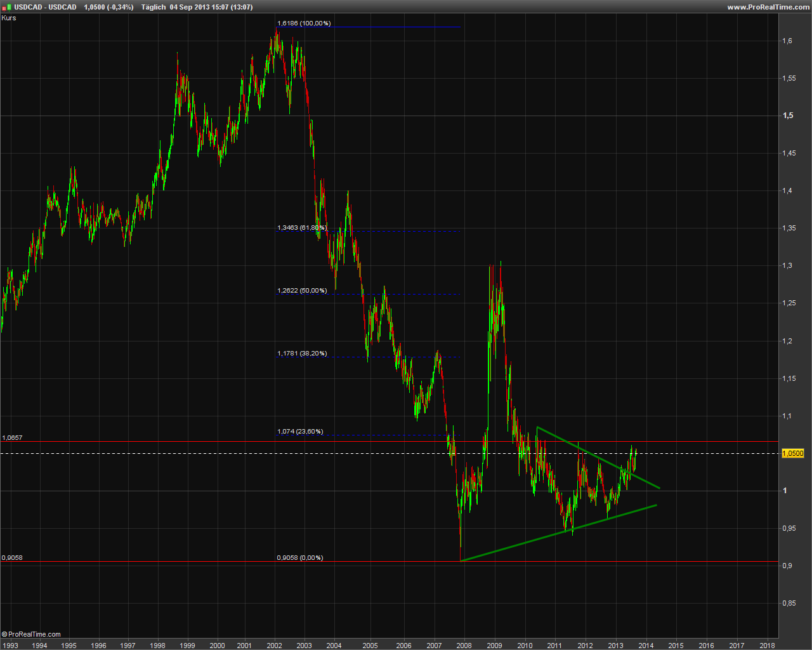Click the 2011 label on time axis

pyautogui.click(x=554, y=646)
